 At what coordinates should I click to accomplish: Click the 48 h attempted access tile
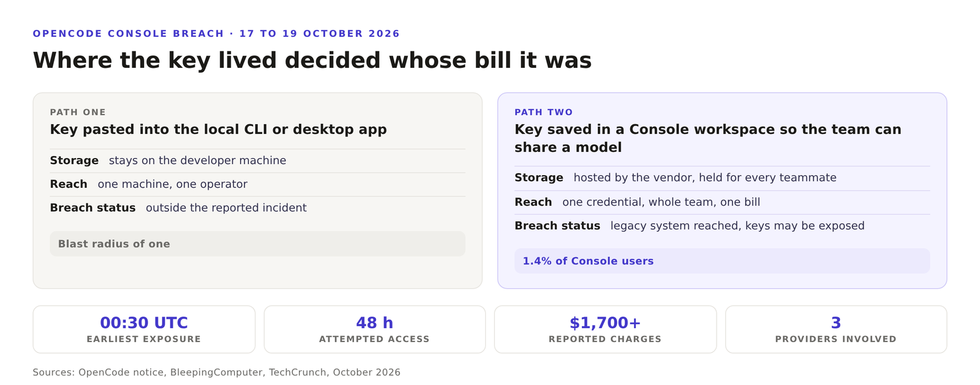374,329
